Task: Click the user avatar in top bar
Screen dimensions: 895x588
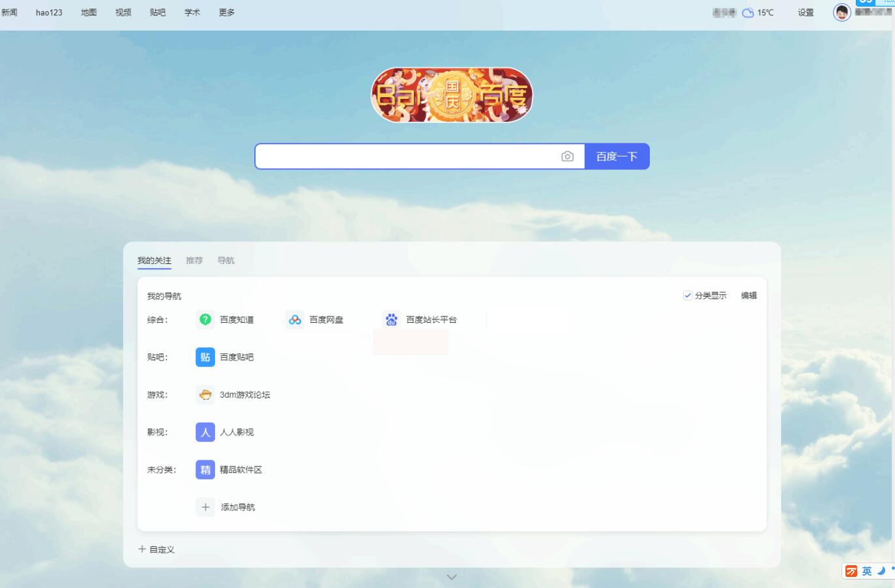Action: 842,12
